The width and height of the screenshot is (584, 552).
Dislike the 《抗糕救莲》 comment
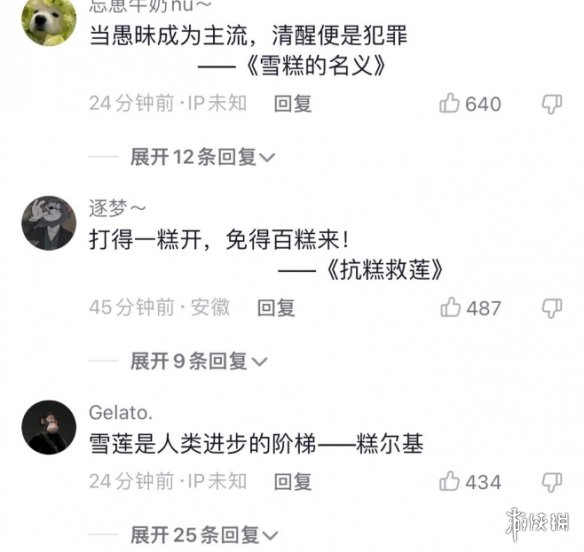[552, 308]
